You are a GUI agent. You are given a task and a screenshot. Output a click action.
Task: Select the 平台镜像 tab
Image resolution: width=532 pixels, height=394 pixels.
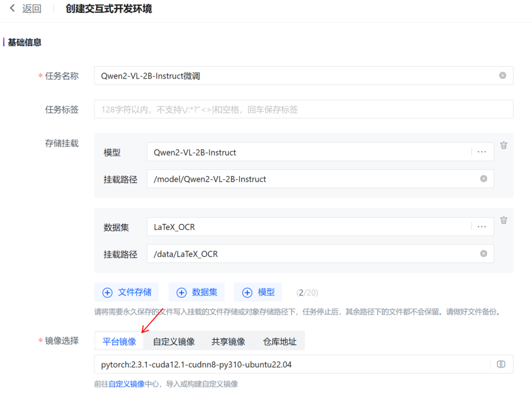click(x=119, y=341)
